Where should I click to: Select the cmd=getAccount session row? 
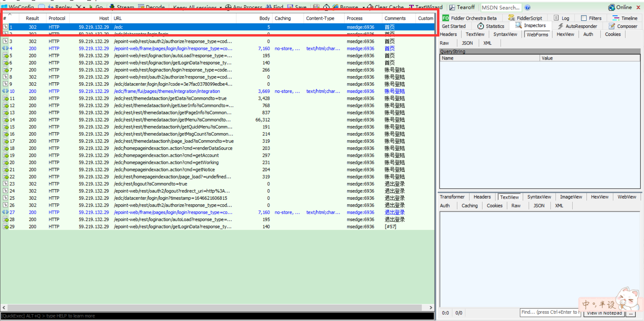pyautogui.click(x=218, y=155)
